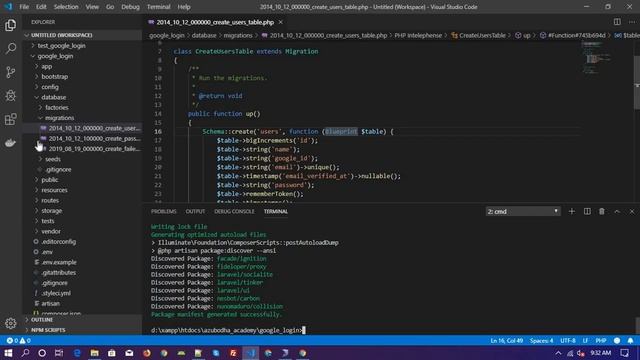Switch to the DEBUG CONSOLE tab

234,211
